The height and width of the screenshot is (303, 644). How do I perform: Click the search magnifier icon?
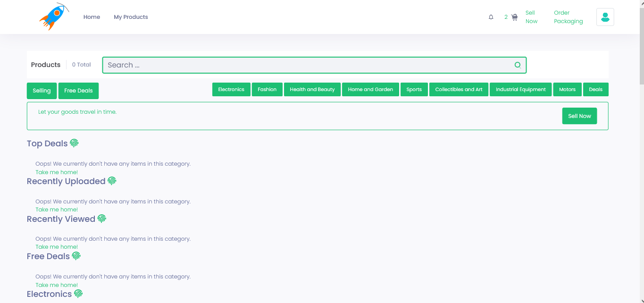coord(518,65)
